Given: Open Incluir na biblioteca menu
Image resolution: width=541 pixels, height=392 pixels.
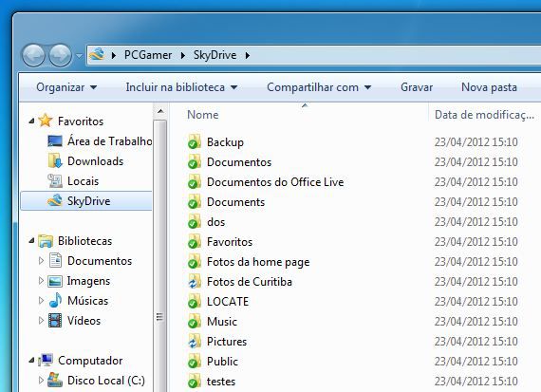Looking at the screenshot, I should click(181, 87).
